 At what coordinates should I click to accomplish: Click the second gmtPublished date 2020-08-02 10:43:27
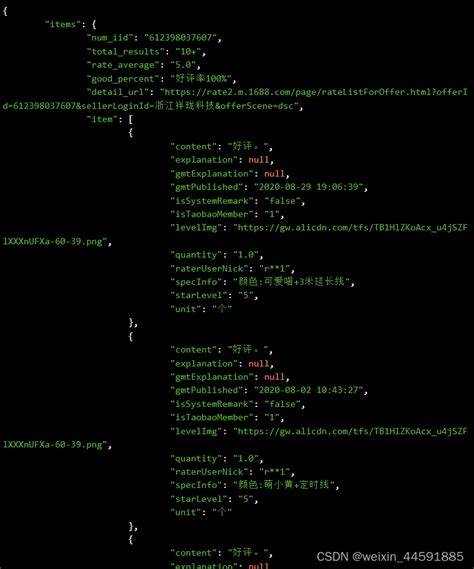[310, 390]
